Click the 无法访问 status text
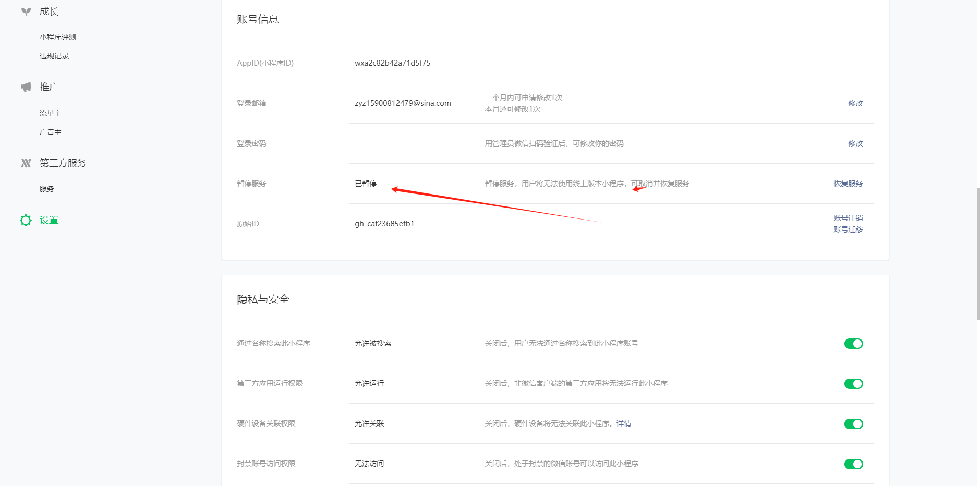The width and height of the screenshot is (980, 486). pyautogui.click(x=369, y=464)
